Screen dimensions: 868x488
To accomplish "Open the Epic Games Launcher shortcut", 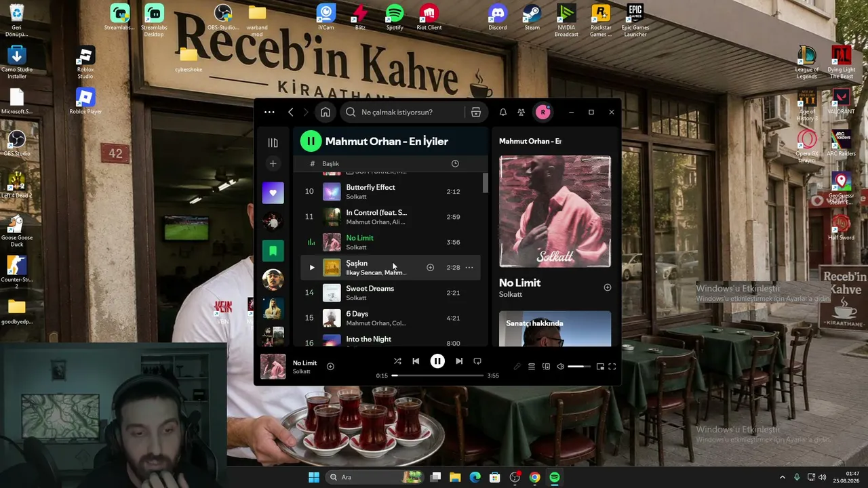I will 635,20.
